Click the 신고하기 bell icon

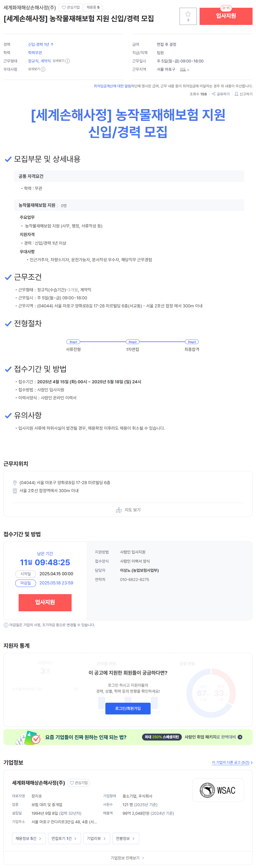[237, 94]
